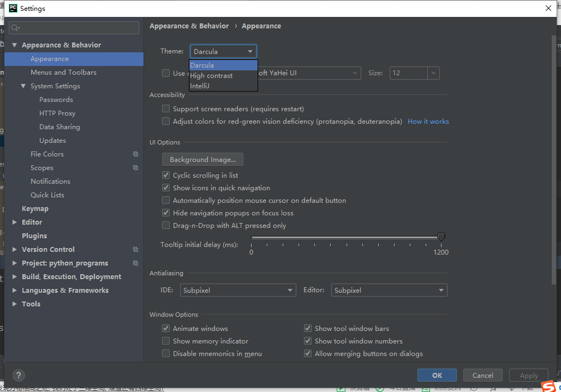Expand Languages & Frameworks node

[x=15, y=290]
